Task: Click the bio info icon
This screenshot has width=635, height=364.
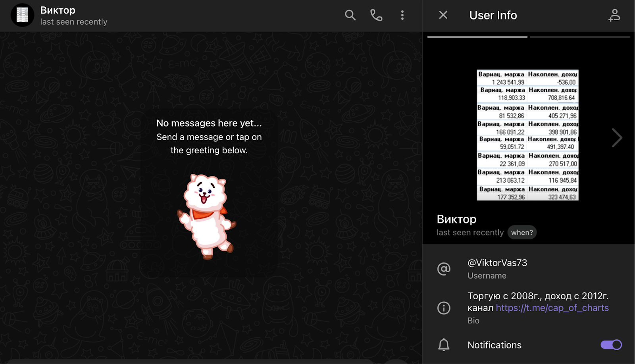Action: [x=444, y=308]
